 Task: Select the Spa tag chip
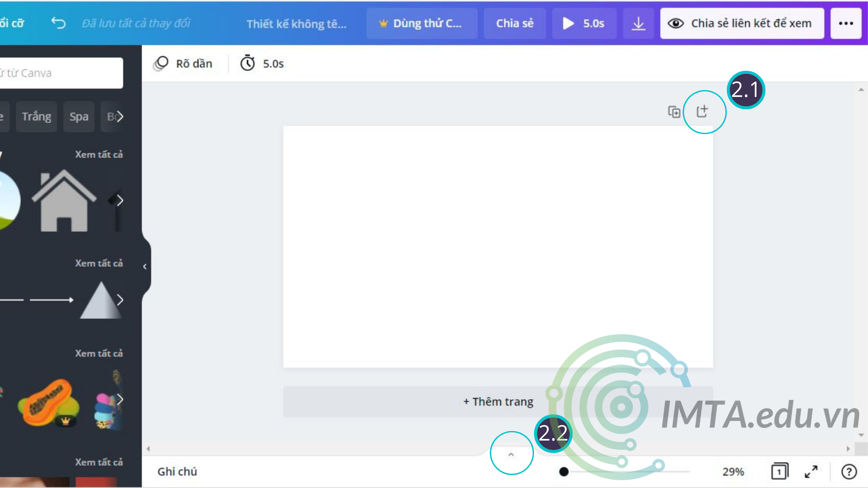79,116
